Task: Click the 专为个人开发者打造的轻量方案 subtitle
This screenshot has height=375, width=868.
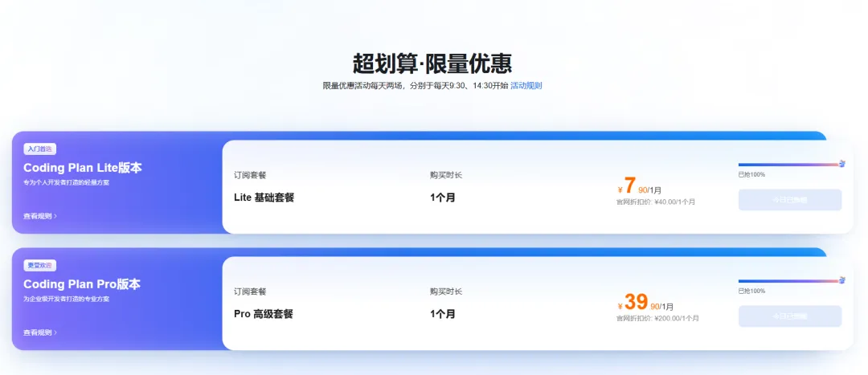Action: pos(67,182)
